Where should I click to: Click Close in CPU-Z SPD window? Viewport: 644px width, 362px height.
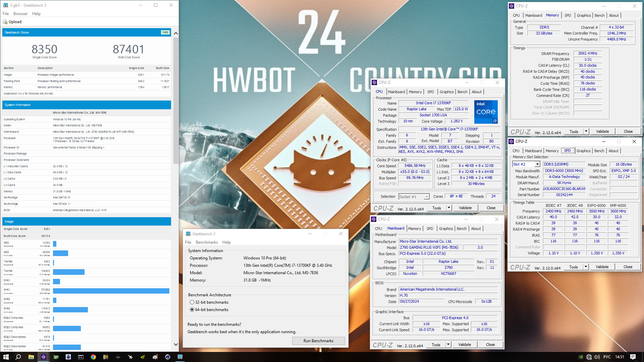pyautogui.click(x=628, y=267)
